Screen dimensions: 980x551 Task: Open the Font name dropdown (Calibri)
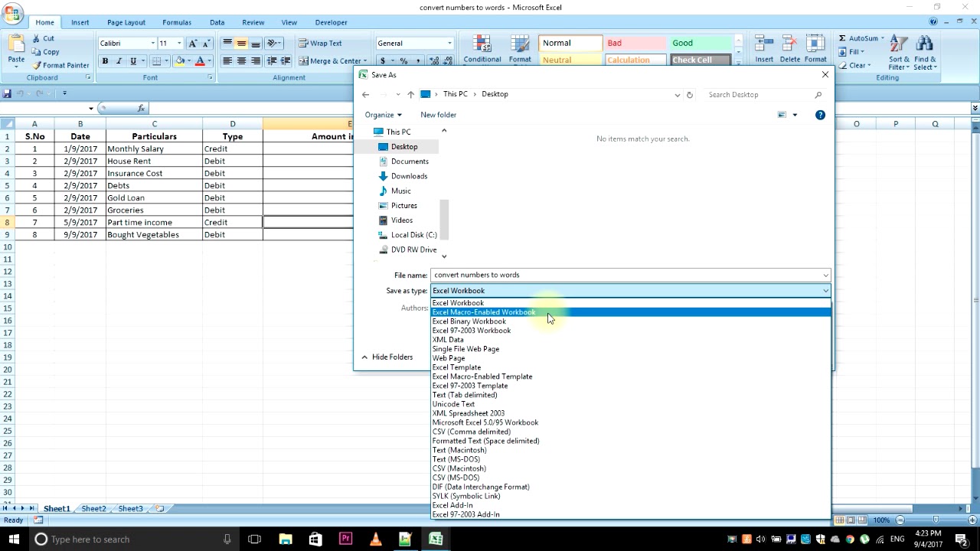pos(153,44)
